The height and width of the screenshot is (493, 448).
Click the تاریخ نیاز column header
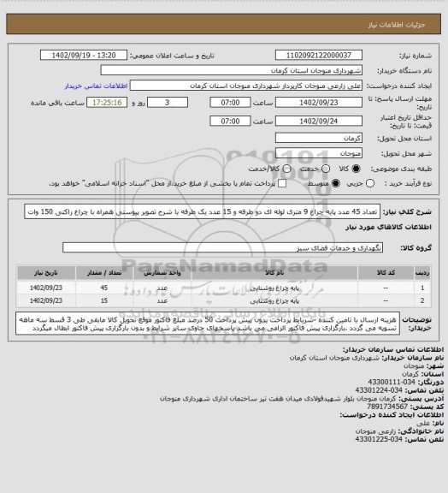(46, 272)
